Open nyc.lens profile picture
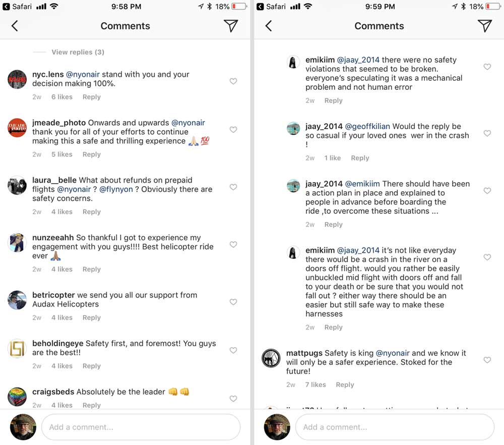 point(17,79)
